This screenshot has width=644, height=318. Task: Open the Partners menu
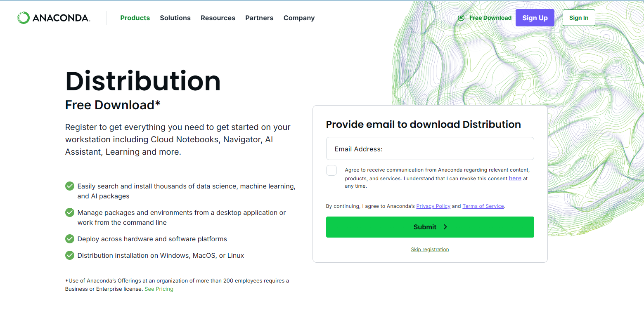(259, 18)
